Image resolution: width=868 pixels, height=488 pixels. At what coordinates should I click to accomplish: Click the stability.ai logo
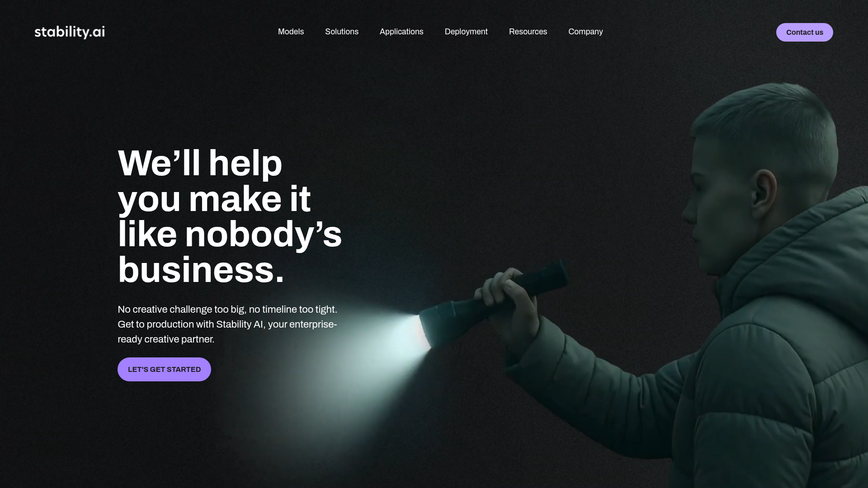pyautogui.click(x=70, y=32)
